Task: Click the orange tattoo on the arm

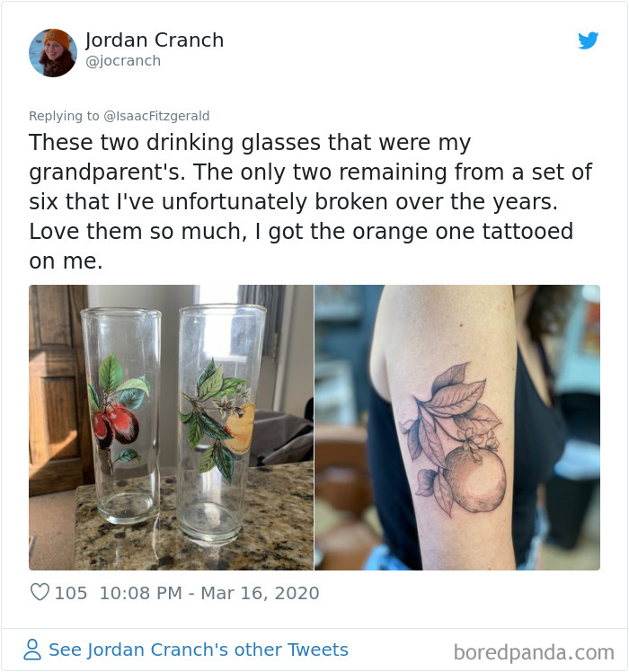Action: click(x=474, y=481)
